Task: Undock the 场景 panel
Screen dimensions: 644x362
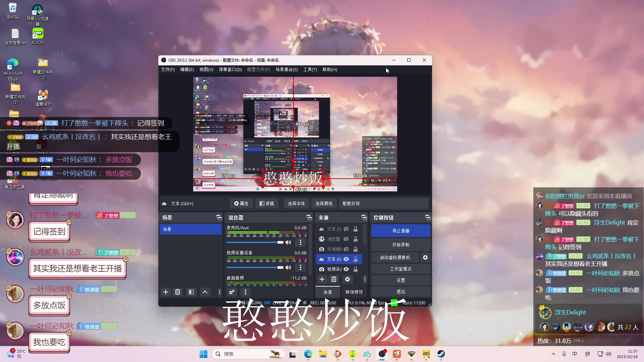Action: [219, 218]
